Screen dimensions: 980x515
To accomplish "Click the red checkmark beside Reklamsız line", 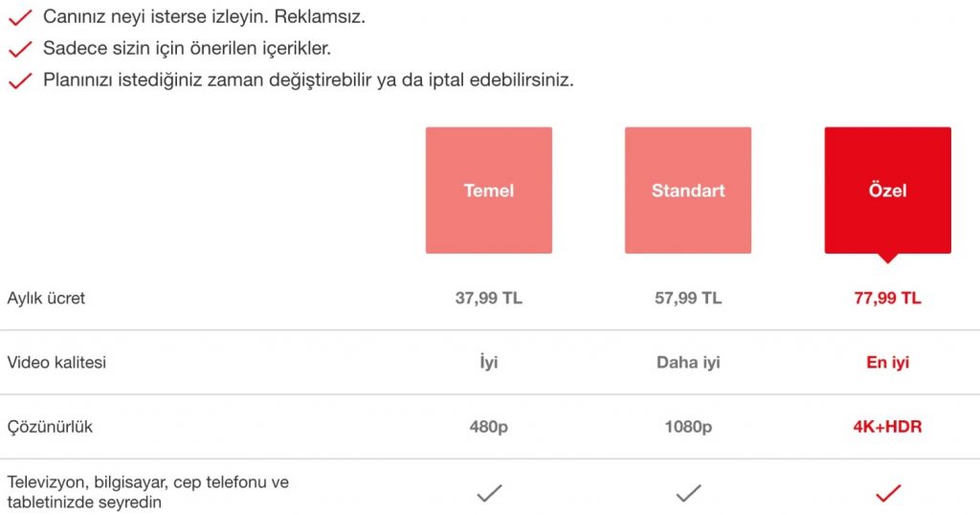I will point(20,17).
